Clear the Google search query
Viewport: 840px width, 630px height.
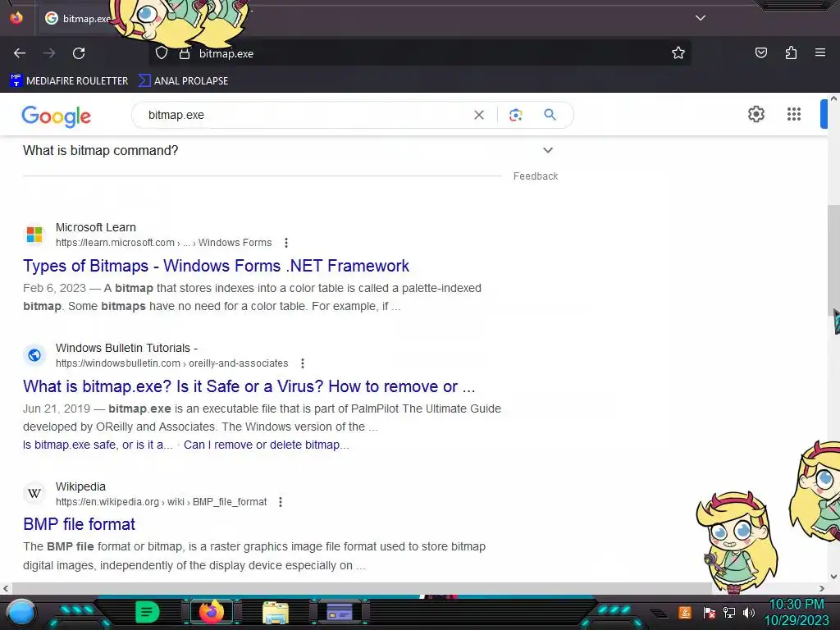click(479, 115)
